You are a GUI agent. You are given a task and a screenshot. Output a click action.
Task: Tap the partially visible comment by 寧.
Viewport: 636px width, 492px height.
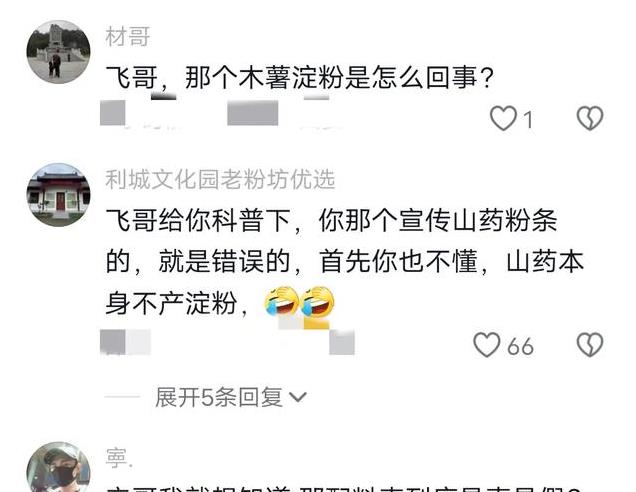[345, 488]
